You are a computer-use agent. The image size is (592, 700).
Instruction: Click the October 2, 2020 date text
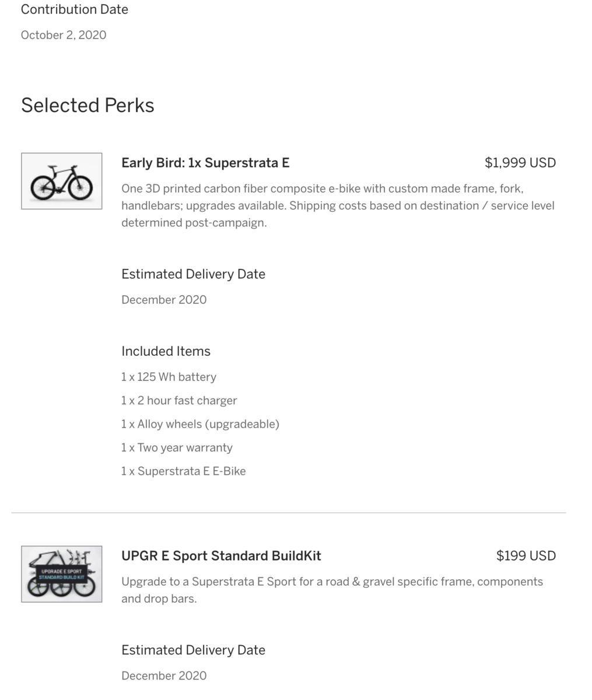[64, 35]
